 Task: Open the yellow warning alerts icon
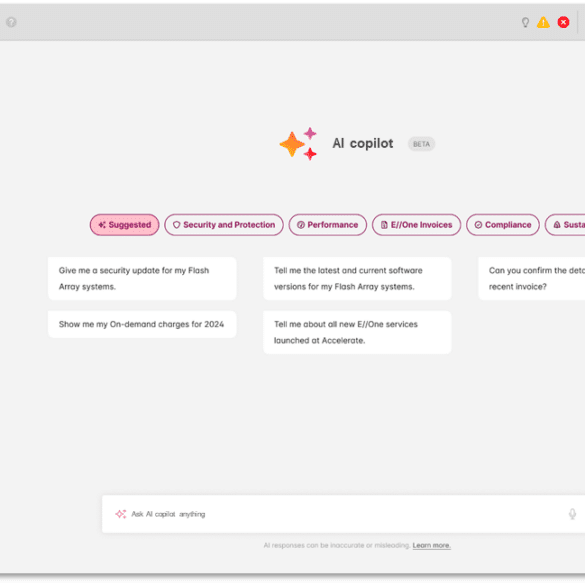[543, 22]
